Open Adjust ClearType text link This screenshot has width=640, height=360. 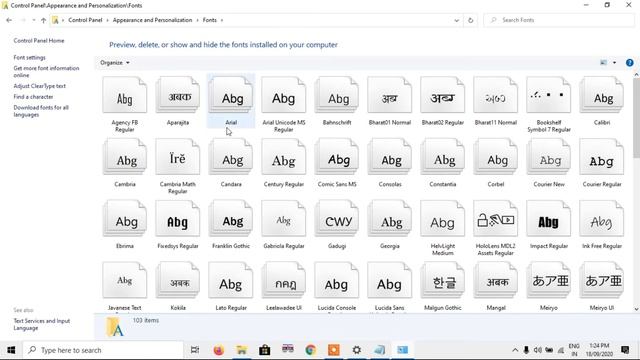pos(40,86)
